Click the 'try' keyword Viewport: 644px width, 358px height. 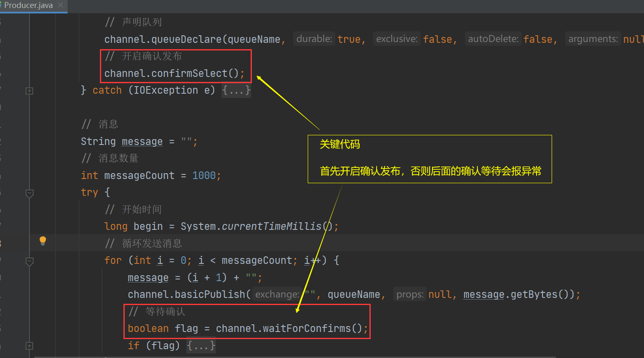[x=89, y=192]
